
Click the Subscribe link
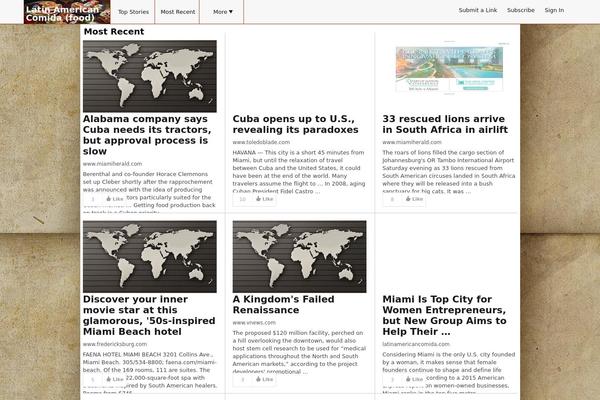point(521,10)
